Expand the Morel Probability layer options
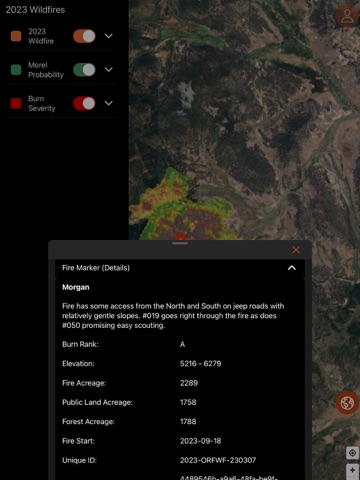 point(109,70)
